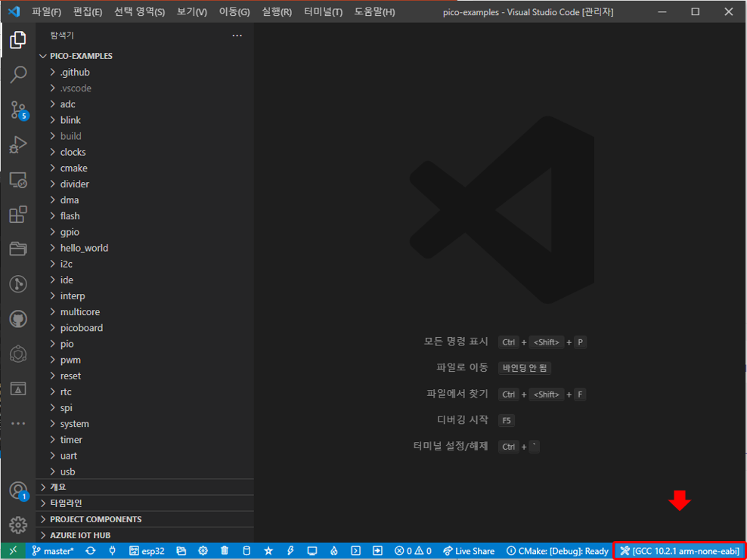The width and height of the screenshot is (747, 560).
Task: Open the Extensions view icon
Action: coord(17,215)
